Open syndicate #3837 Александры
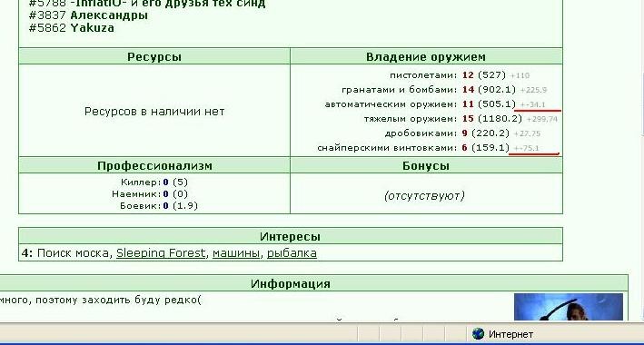The width and height of the screenshot is (644, 345). coord(88,15)
